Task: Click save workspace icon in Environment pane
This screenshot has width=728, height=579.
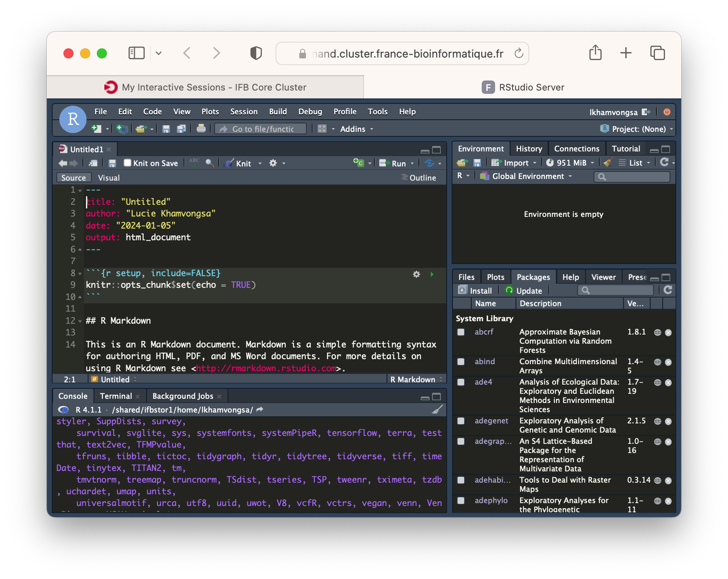Action: click(477, 163)
